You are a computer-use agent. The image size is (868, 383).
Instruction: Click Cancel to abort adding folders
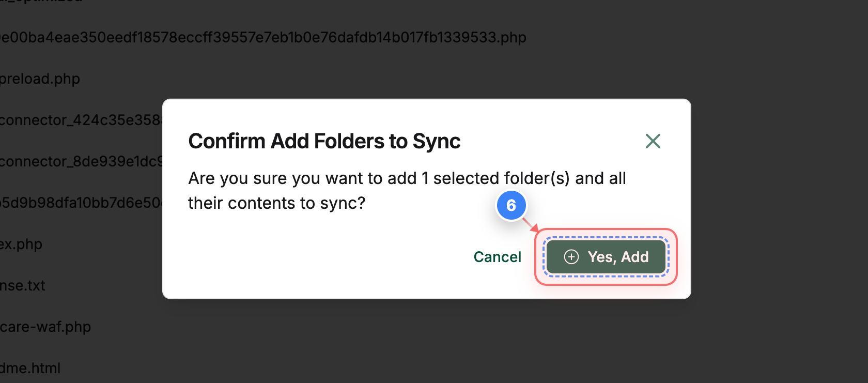pos(497,257)
